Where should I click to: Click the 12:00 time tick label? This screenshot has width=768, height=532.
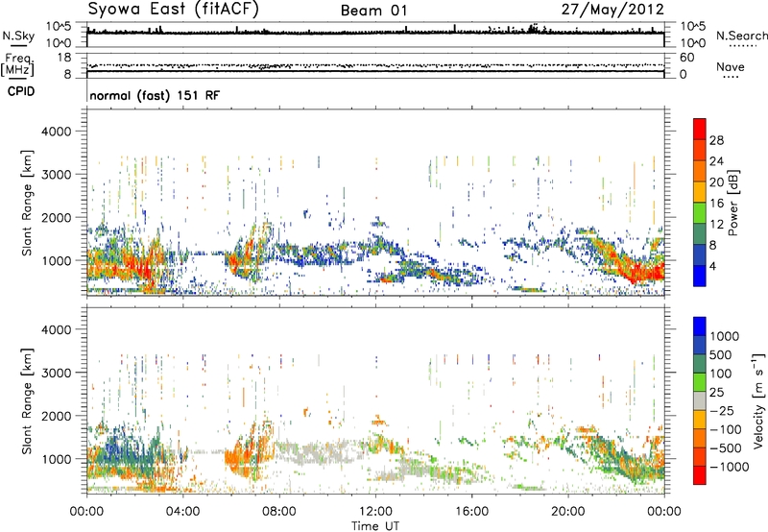[x=375, y=512]
